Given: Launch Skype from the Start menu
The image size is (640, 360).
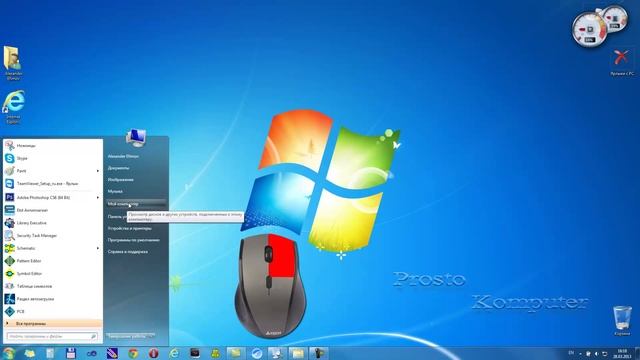Looking at the screenshot, I should coord(52,158).
